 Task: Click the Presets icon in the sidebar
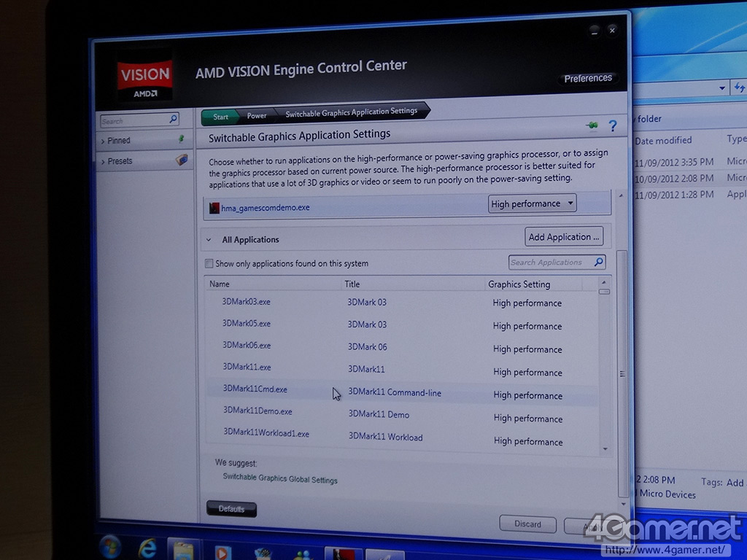[x=182, y=160]
